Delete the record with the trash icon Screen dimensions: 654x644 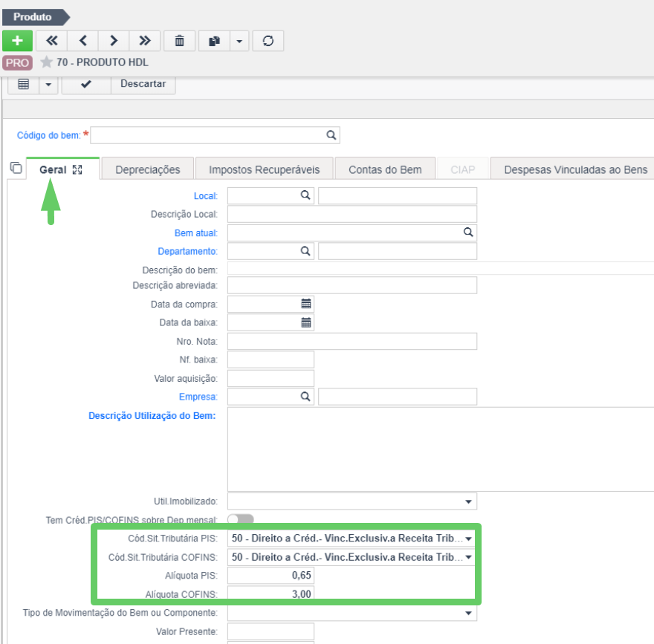[179, 41]
